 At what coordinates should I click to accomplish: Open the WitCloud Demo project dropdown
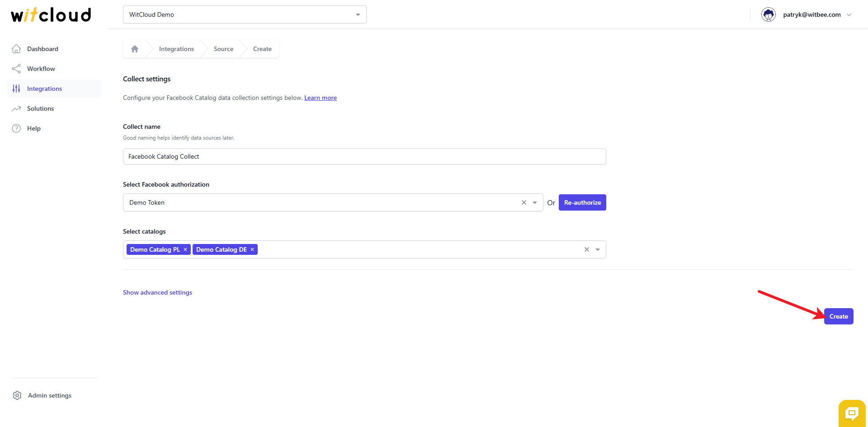245,14
